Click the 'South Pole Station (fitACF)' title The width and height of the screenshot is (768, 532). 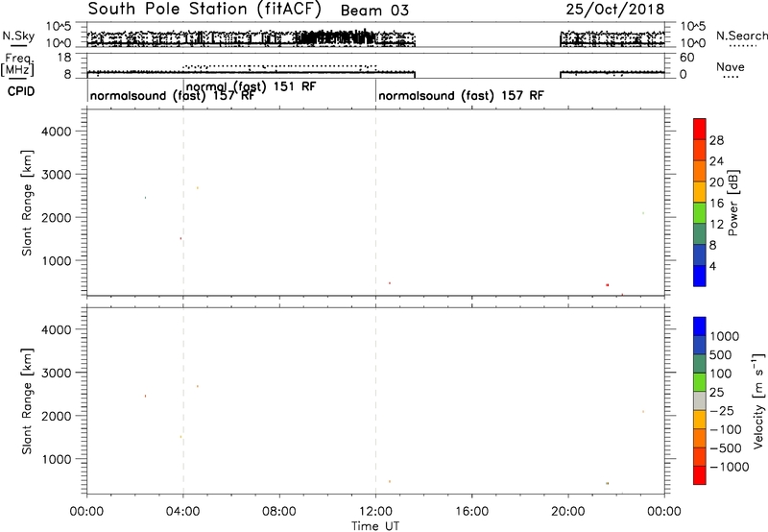pyautogui.click(x=204, y=10)
